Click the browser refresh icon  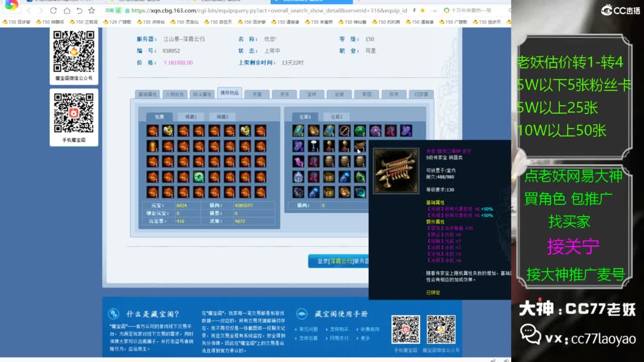pos(53,11)
